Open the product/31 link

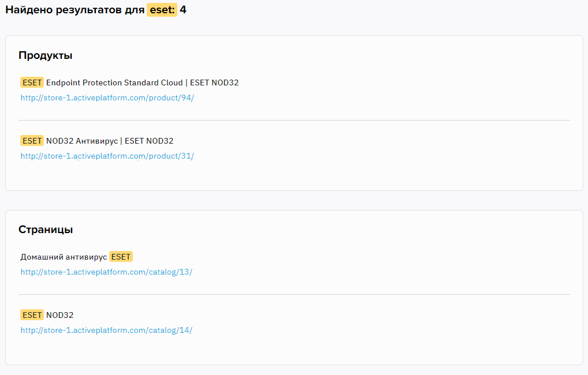pyautogui.click(x=107, y=156)
